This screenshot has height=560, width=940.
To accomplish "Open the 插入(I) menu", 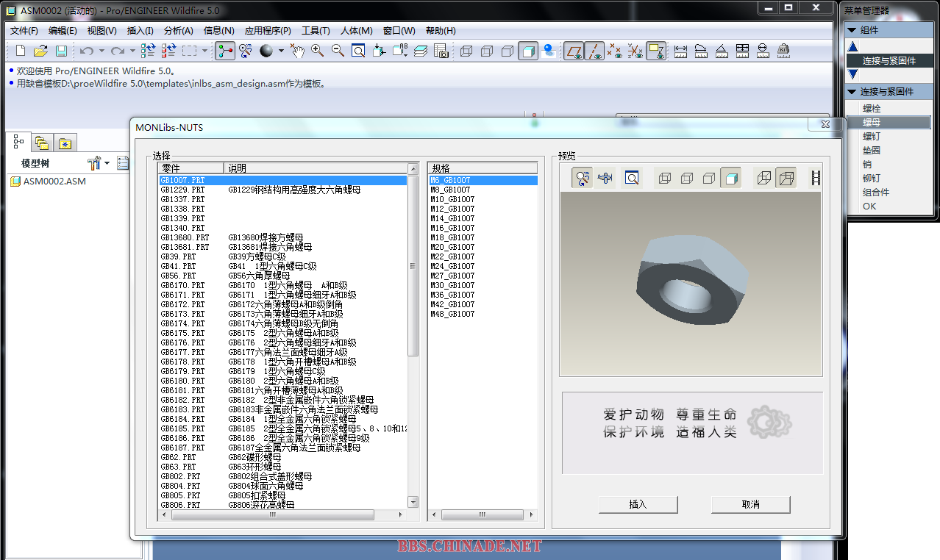I will click(x=140, y=31).
